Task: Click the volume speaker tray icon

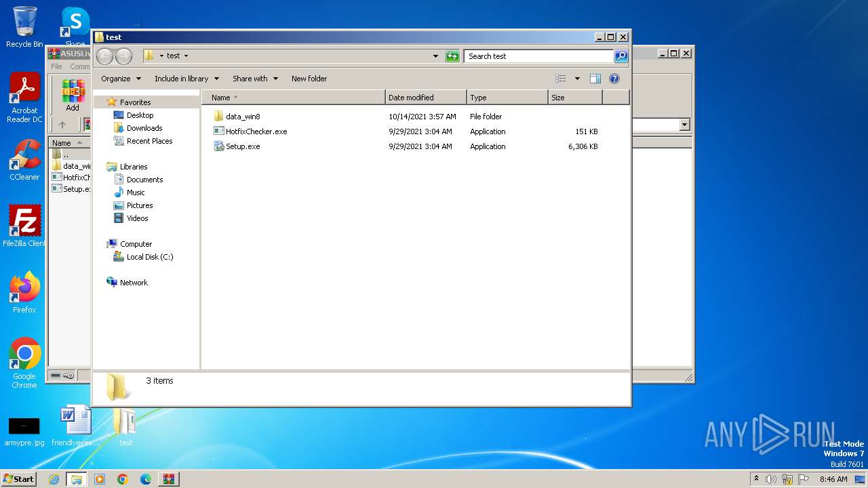Action: coord(771,479)
